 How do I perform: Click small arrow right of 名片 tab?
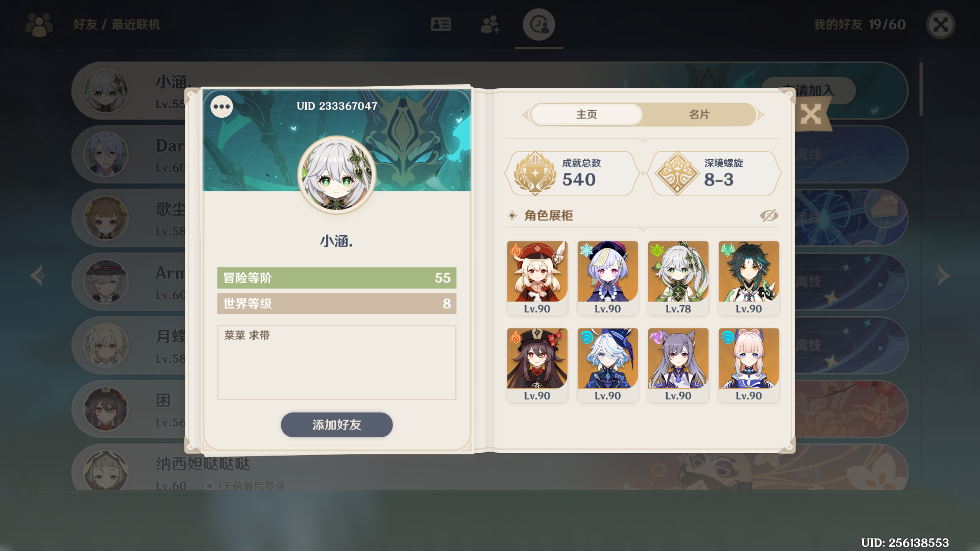(x=761, y=115)
